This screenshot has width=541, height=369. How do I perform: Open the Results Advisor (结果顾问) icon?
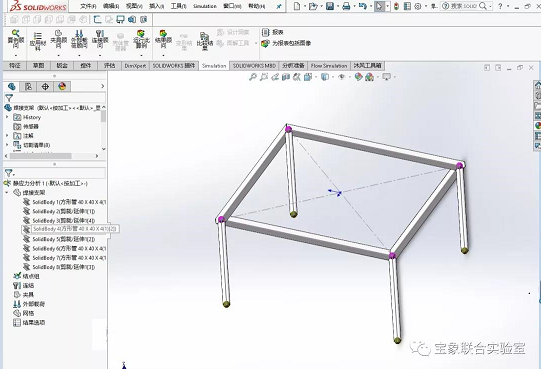[163, 39]
